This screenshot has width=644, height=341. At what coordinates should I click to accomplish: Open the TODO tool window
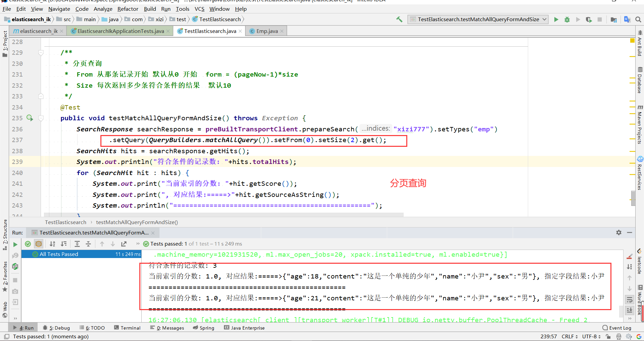(x=92, y=328)
